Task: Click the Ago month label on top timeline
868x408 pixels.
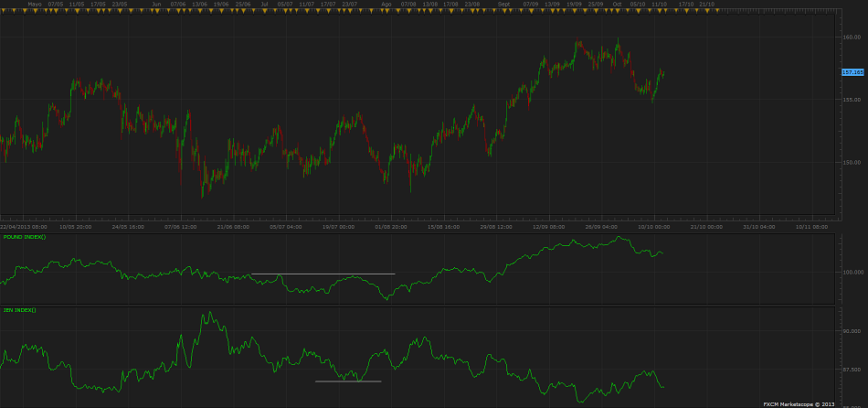Action: coord(386,4)
